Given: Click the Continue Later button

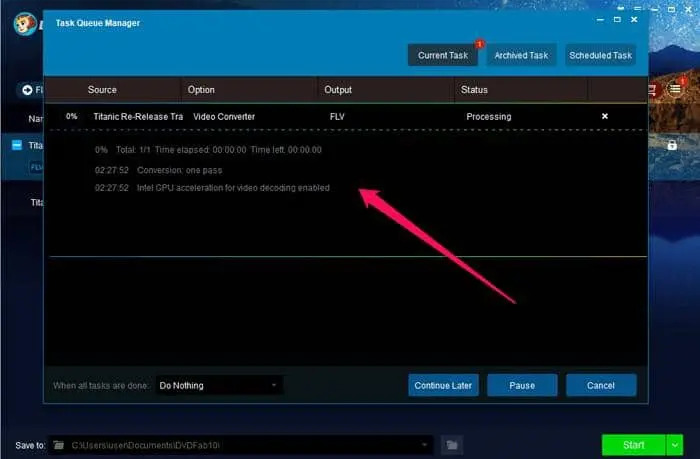Looking at the screenshot, I should [443, 385].
